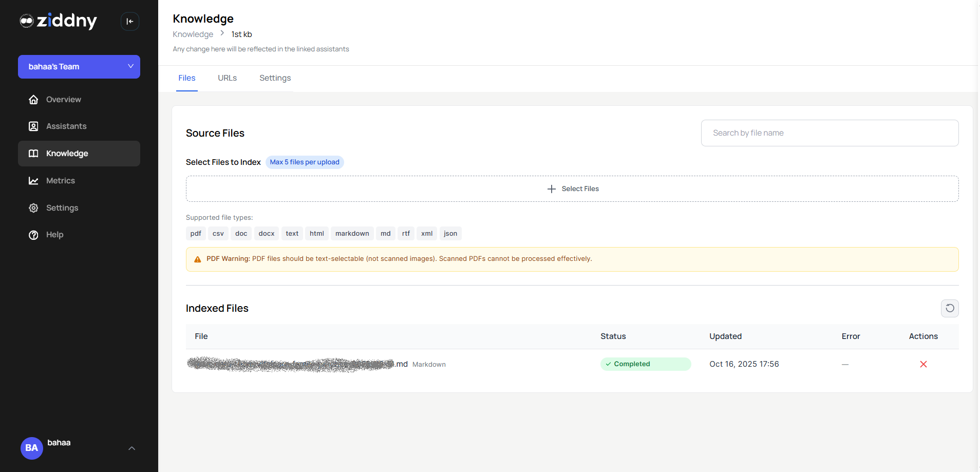This screenshot has height=472, width=980.
Task: Refresh the Indexed Files list
Action: tap(949, 308)
